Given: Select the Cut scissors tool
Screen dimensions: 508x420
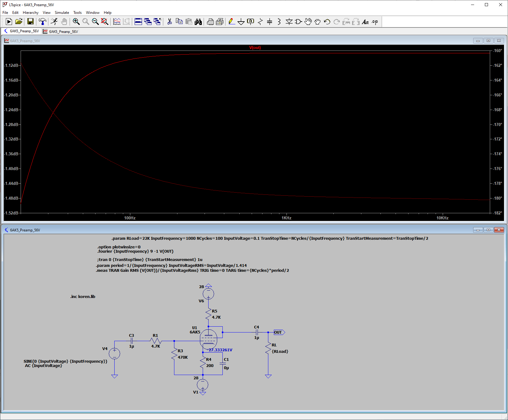Looking at the screenshot, I should pyautogui.click(x=169, y=22).
